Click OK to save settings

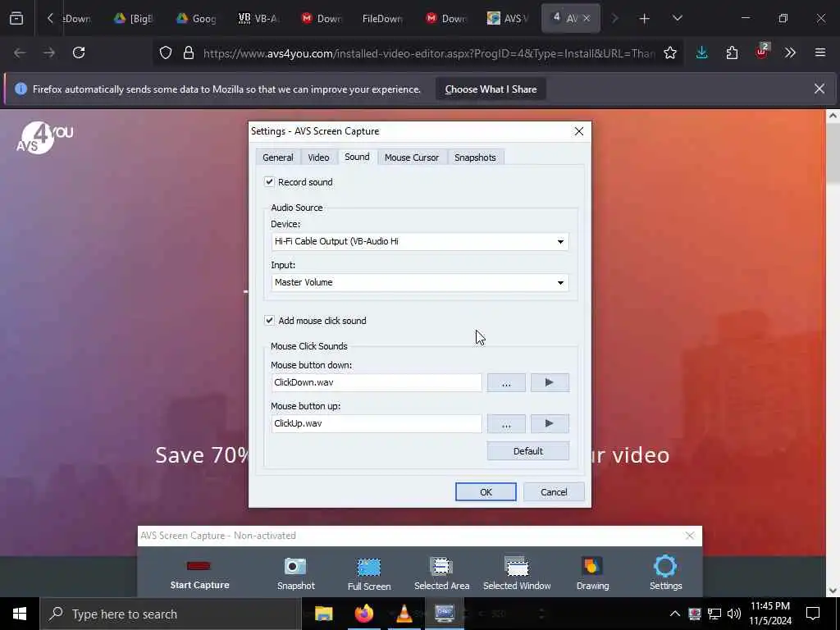coord(486,492)
